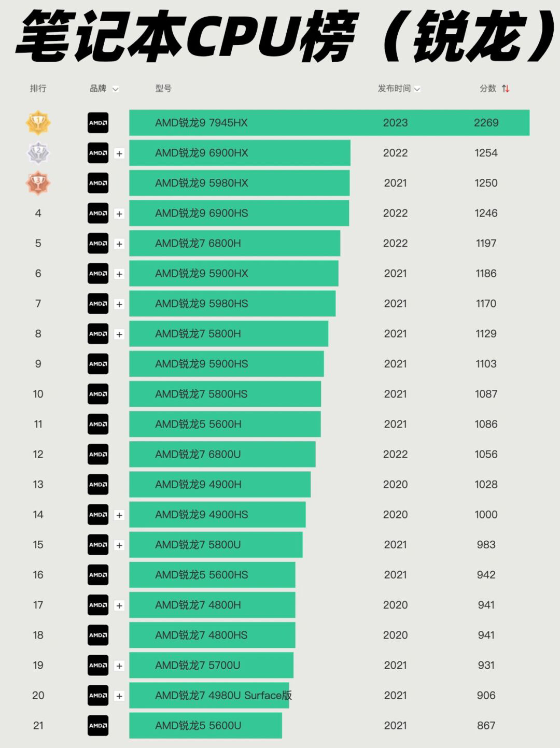Expand the plus beside 锐龙7 5800H
The width and height of the screenshot is (560, 748).
tap(119, 334)
